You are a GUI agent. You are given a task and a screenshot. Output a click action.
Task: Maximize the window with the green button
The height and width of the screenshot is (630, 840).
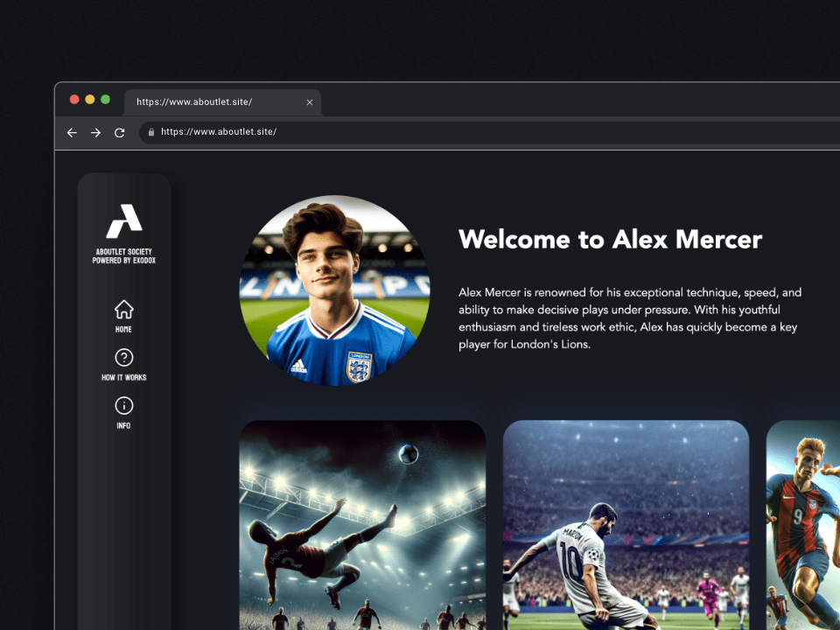[105, 100]
